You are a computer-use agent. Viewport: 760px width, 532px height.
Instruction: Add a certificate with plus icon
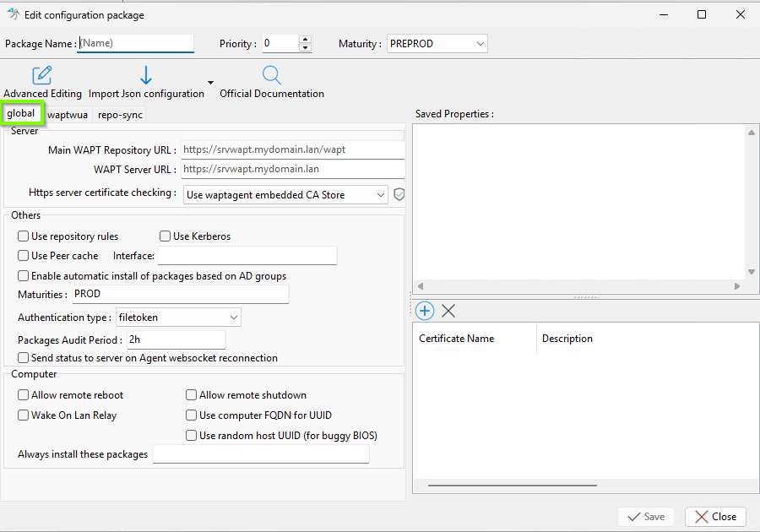click(x=425, y=311)
